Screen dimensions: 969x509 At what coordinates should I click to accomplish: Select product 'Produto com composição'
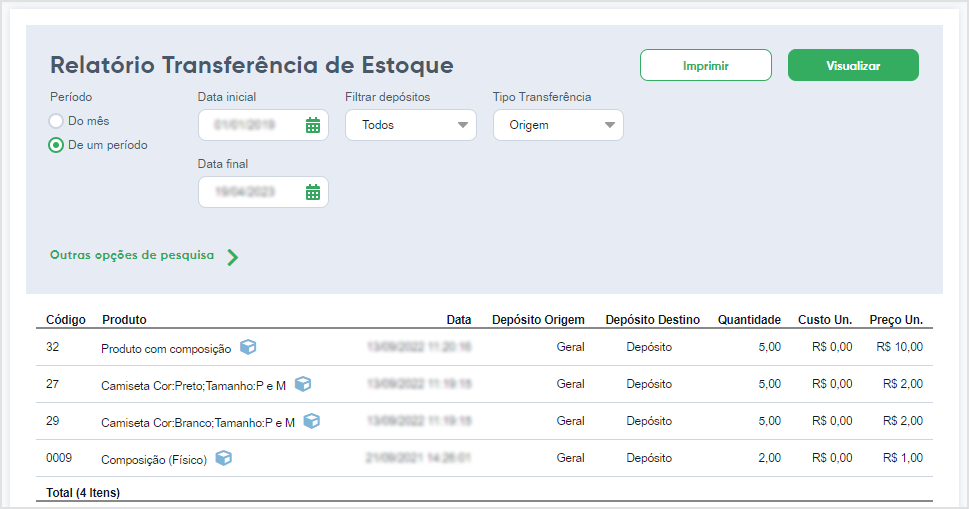tap(166, 349)
